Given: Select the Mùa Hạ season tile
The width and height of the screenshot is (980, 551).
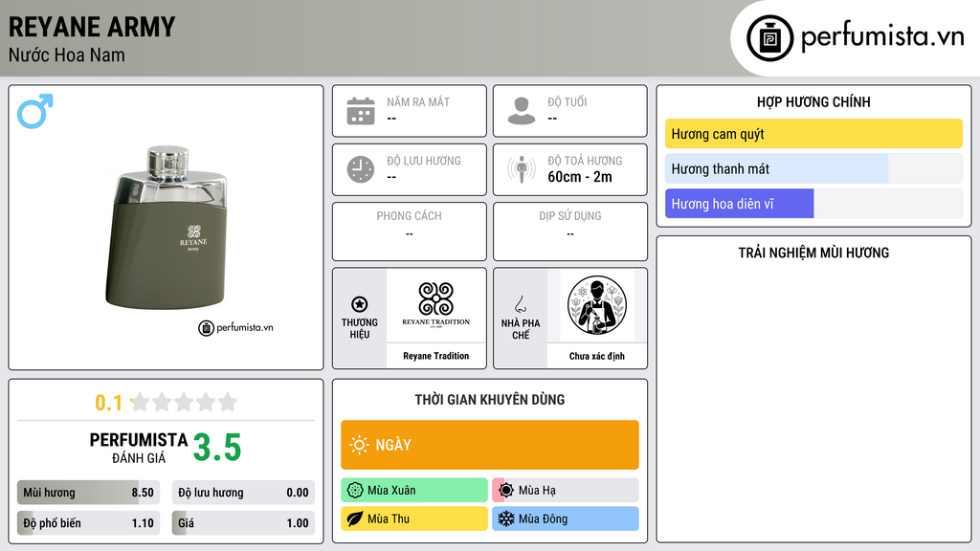Looking at the screenshot, I should pos(565,491).
